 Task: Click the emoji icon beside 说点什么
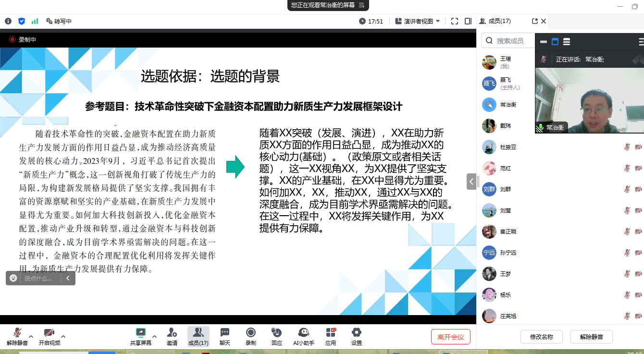13,278
